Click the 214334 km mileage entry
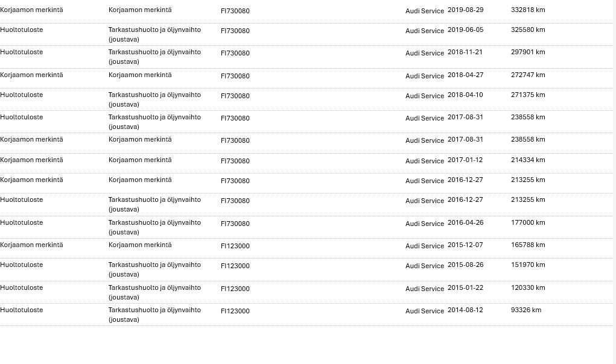 [527, 160]
